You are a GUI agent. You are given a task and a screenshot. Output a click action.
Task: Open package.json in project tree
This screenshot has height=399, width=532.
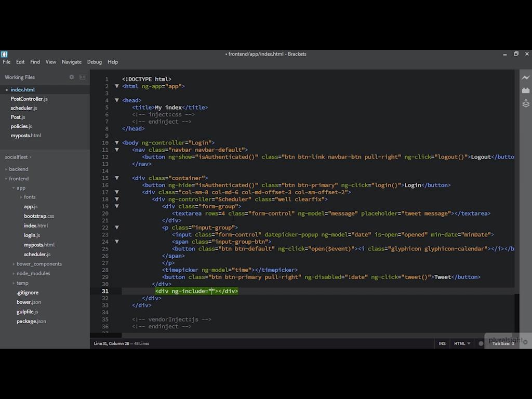(x=31, y=321)
